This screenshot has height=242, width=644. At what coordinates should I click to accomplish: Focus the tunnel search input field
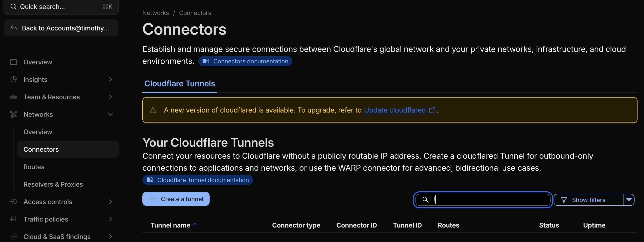click(488, 200)
